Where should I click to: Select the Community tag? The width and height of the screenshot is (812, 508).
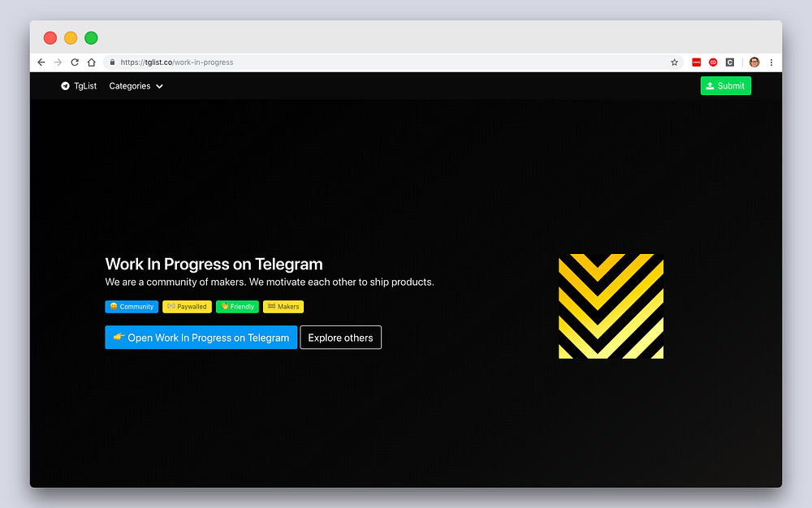point(132,307)
